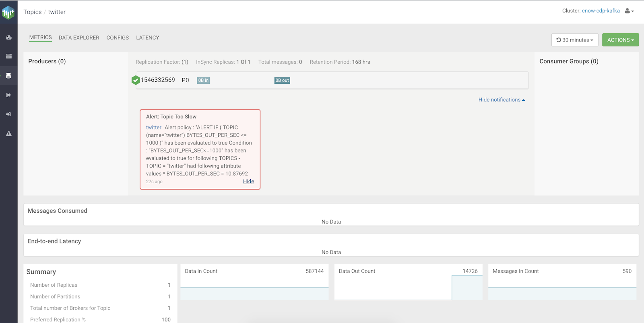Click Total messages: 0 label
The image size is (644, 323).
point(280,62)
